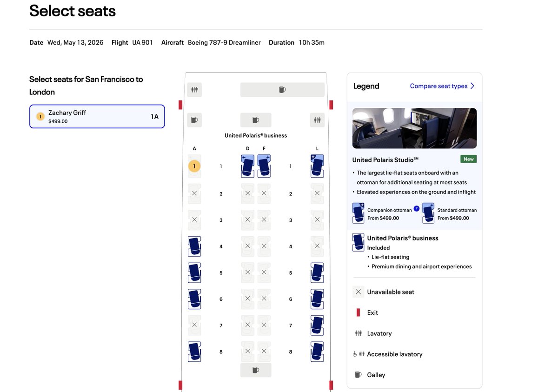558x392 pixels.
Task: Choose available seat 6L
Action: pyautogui.click(x=317, y=299)
